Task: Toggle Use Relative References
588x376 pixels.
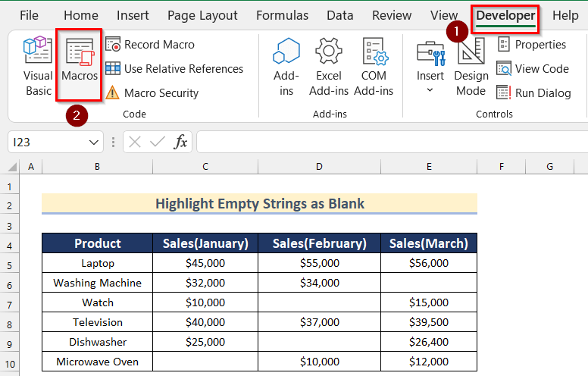Action: (x=175, y=69)
